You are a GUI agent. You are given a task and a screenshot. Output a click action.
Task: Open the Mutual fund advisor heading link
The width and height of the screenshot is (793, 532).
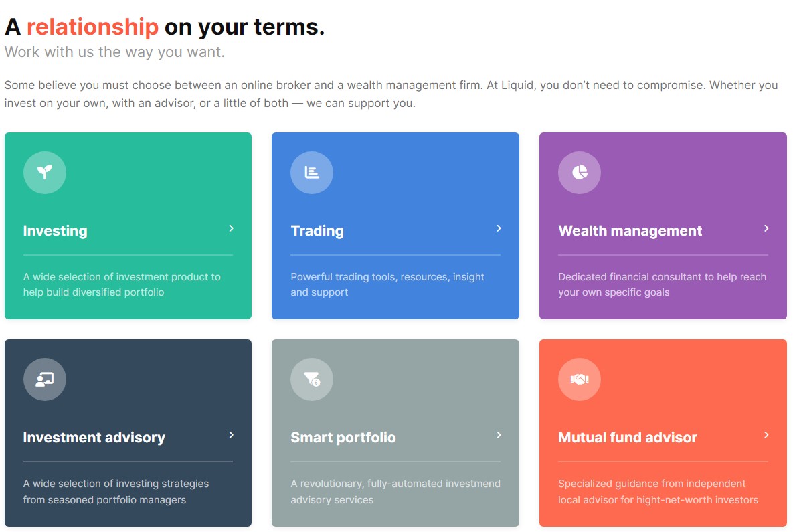point(628,438)
